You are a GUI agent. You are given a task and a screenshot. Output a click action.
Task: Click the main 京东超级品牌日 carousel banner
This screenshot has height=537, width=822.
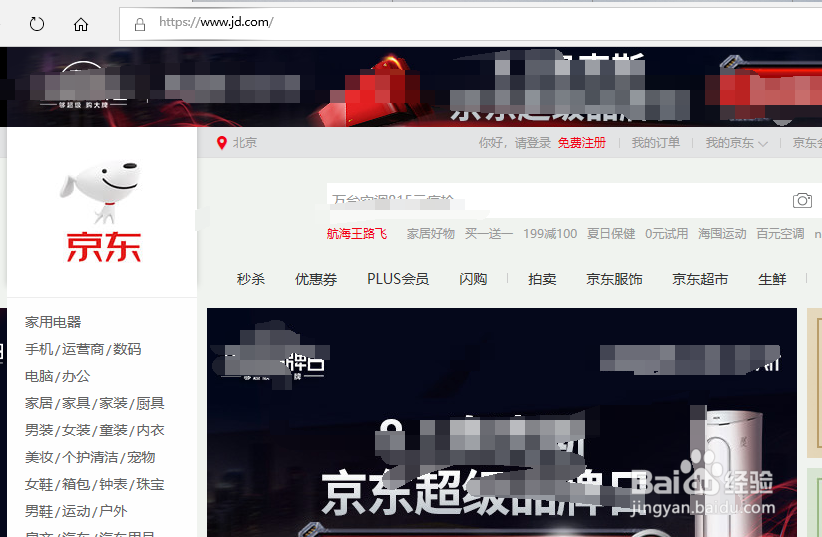click(x=502, y=423)
